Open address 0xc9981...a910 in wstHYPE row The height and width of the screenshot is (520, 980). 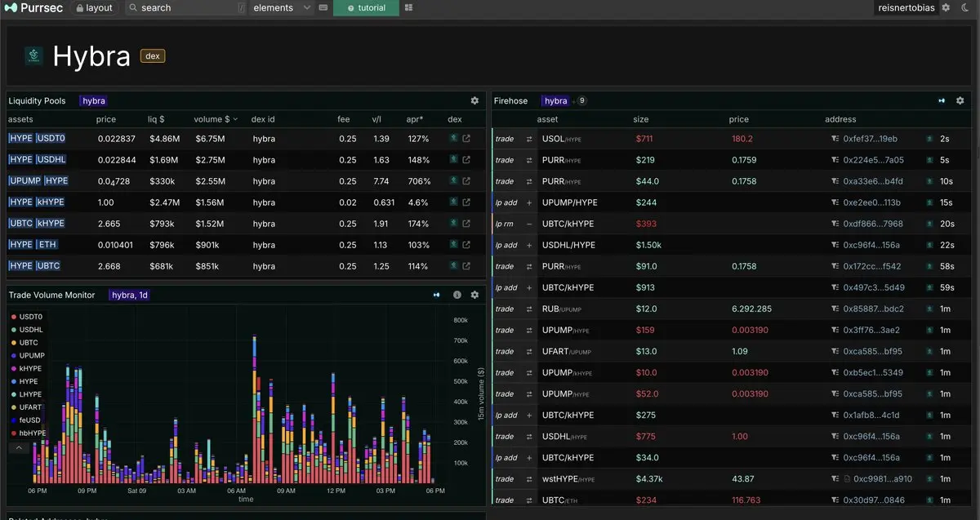883,478
